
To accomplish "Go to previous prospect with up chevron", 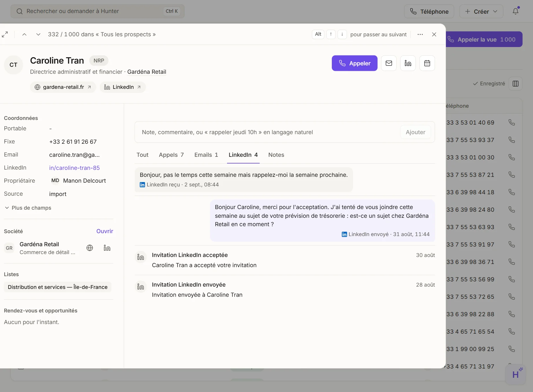I will point(24,34).
